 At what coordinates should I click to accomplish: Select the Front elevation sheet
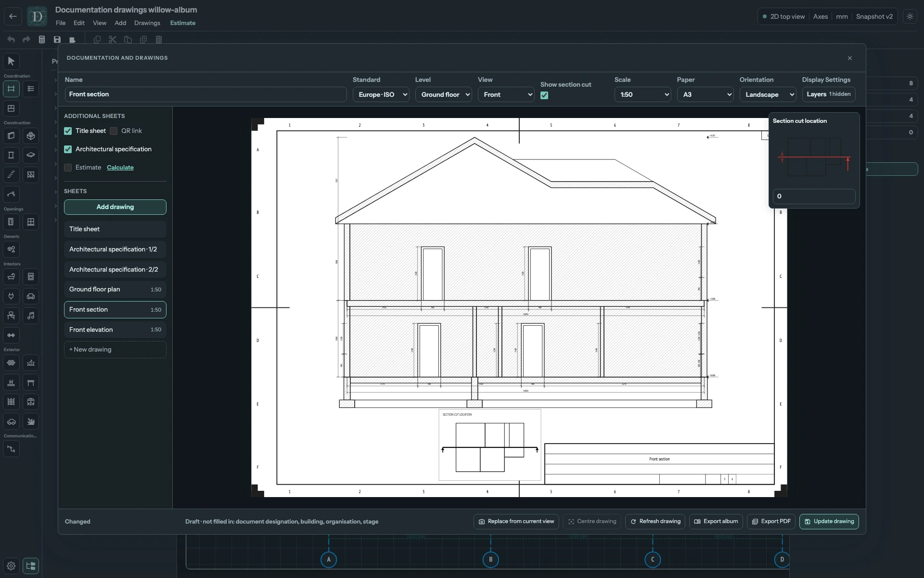[115, 330]
